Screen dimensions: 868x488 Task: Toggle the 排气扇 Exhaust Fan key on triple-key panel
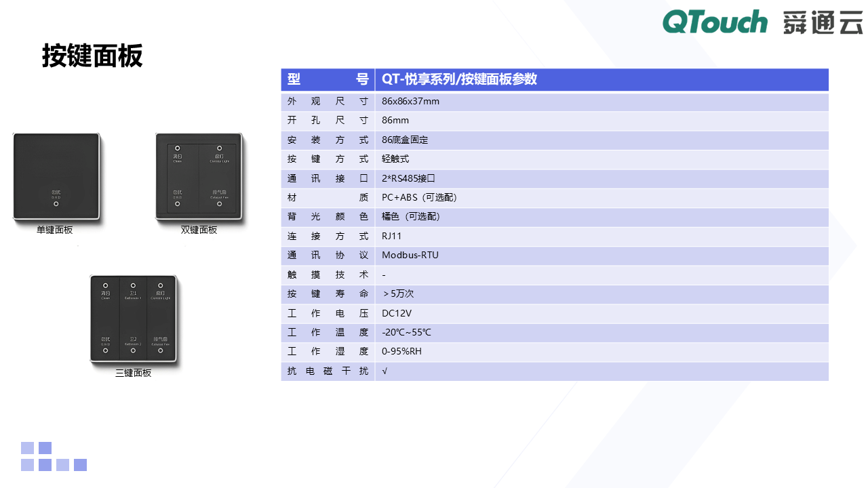pos(161,340)
